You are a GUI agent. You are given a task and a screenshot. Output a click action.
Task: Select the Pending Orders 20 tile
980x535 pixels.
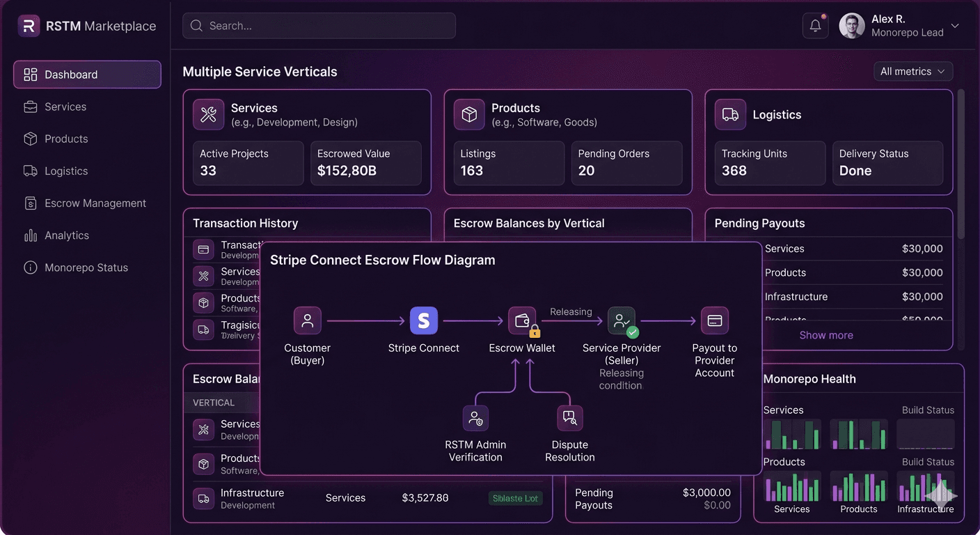(x=626, y=163)
